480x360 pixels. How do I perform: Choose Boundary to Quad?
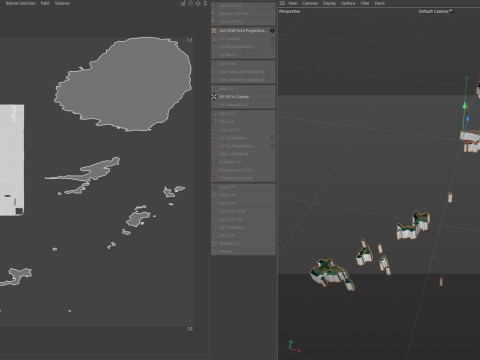(x=243, y=178)
